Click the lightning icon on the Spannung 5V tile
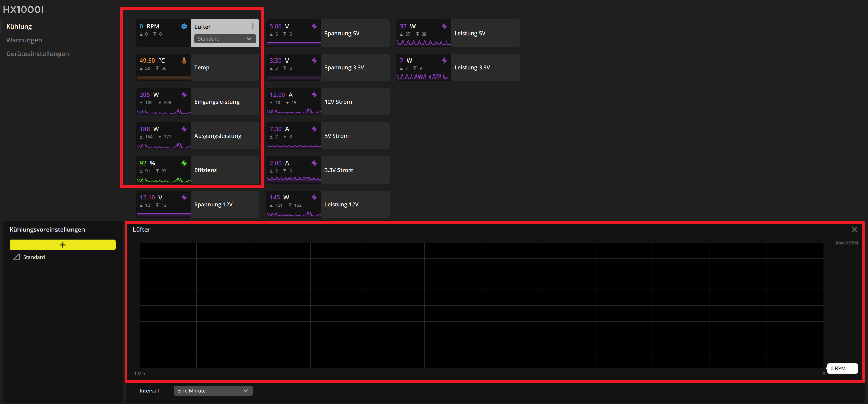This screenshot has width=868, height=404. pos(314,26)
